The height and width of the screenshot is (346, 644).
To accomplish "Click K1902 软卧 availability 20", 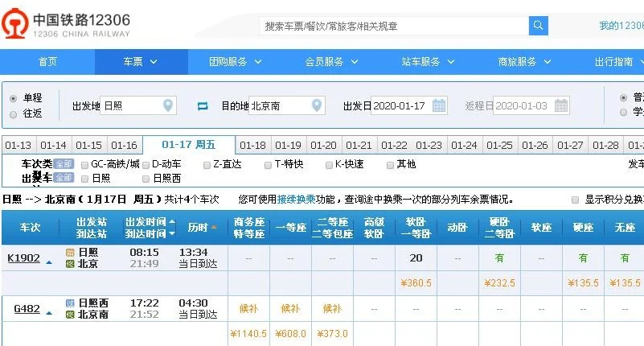I will tap(416, 258).
